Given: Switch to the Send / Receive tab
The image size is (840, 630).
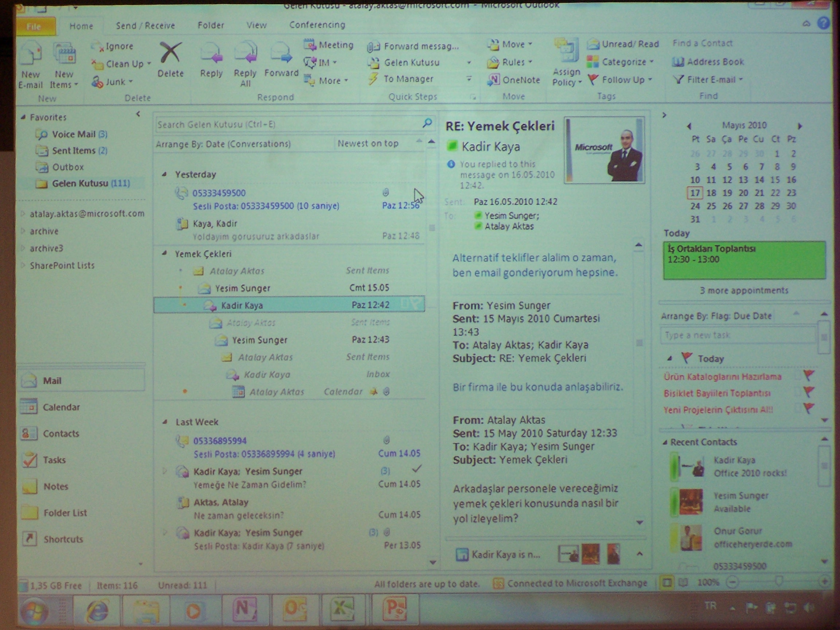Looking at the screenshot, I should (x=145, y=26).
